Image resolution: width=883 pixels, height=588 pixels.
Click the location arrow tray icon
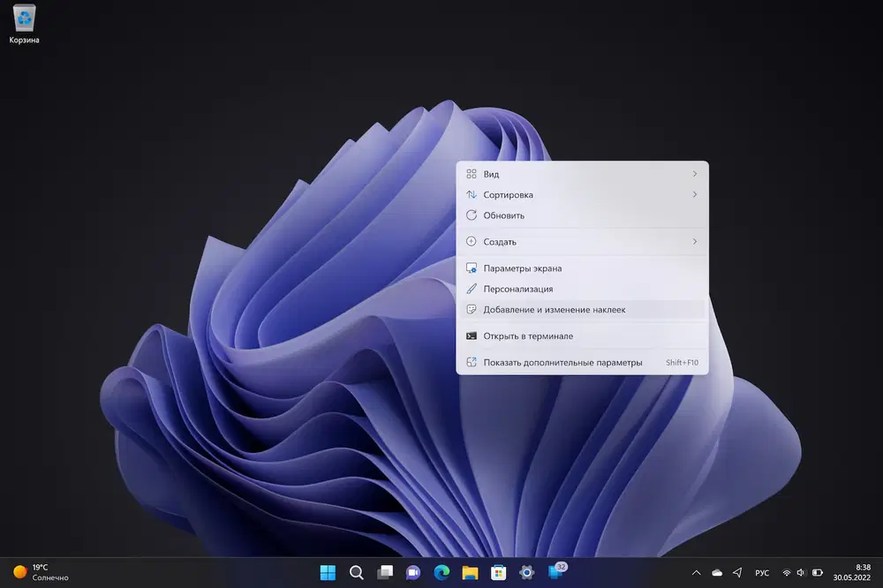coord(737,573)
